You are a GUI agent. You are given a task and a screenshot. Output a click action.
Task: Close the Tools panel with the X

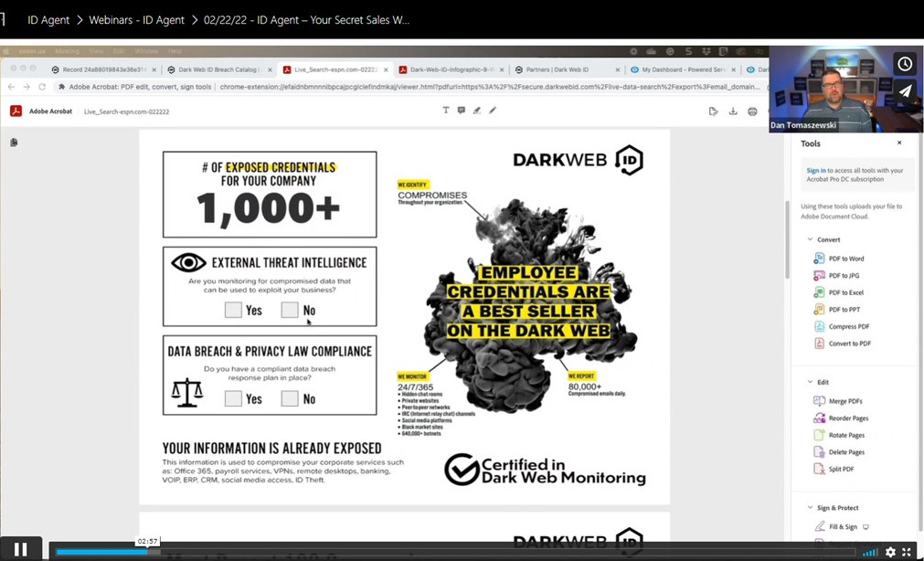point(899,143)
